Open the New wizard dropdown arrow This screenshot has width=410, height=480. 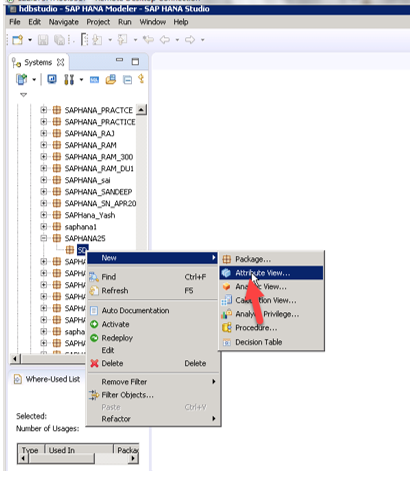click(x=30, y=40)
